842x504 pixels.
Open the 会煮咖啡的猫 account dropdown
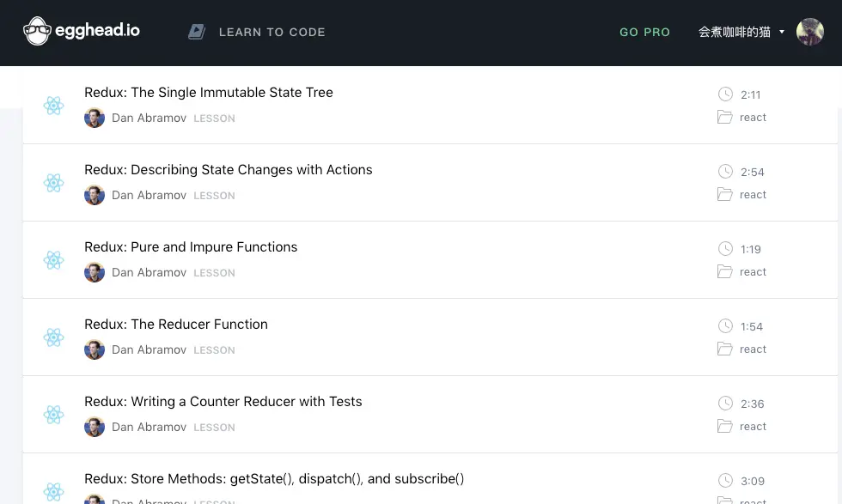pos(735,31)
